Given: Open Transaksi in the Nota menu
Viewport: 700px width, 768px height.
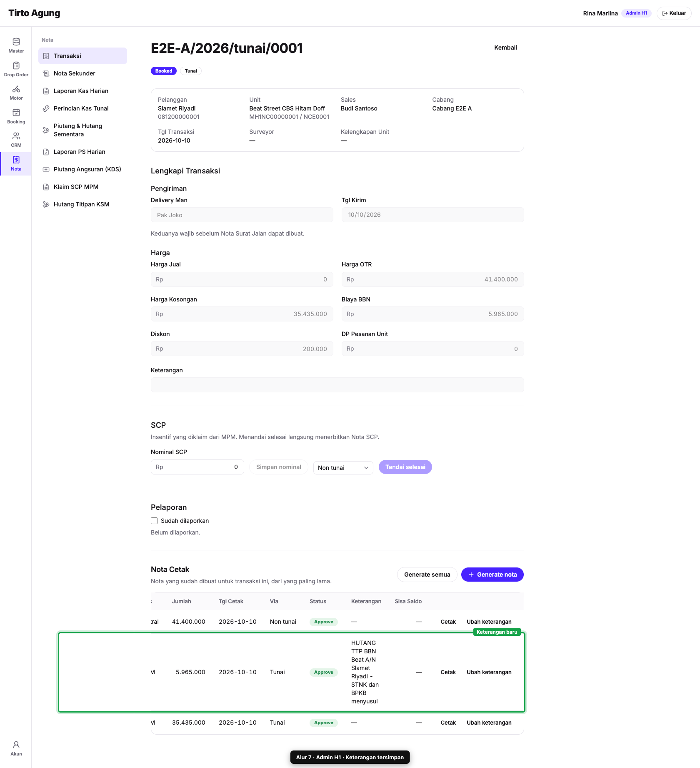Looking at the screenshot, I should (x=82, y=56).
